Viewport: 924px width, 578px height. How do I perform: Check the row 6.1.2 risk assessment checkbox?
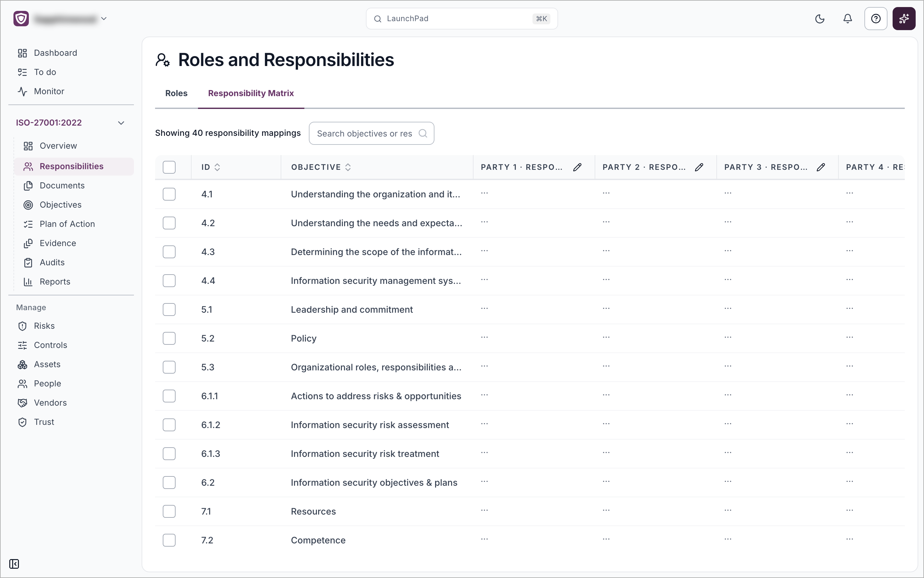(169, 425)
